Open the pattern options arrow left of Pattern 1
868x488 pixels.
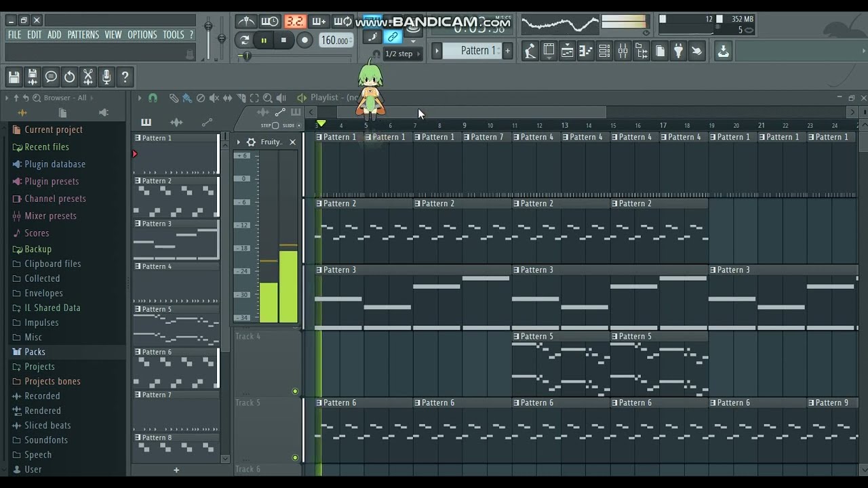click(x=437, y=51)
